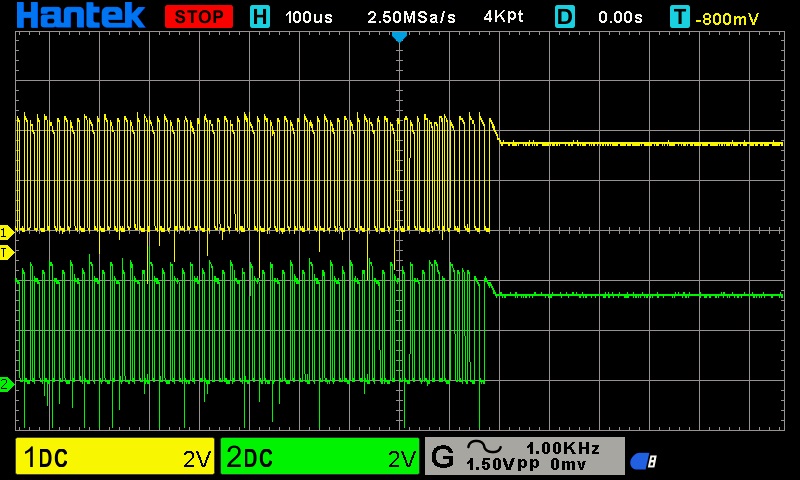Click the 0mv generator offset value

pos(568,465)
